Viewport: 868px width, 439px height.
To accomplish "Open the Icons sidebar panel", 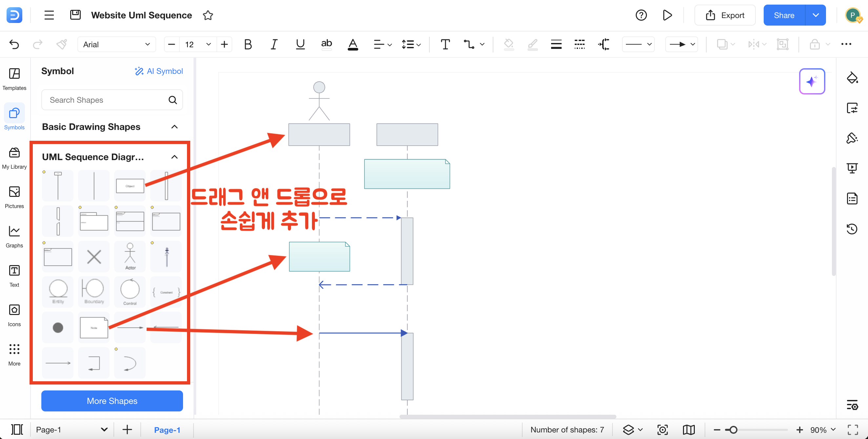I will click(14, 315).
